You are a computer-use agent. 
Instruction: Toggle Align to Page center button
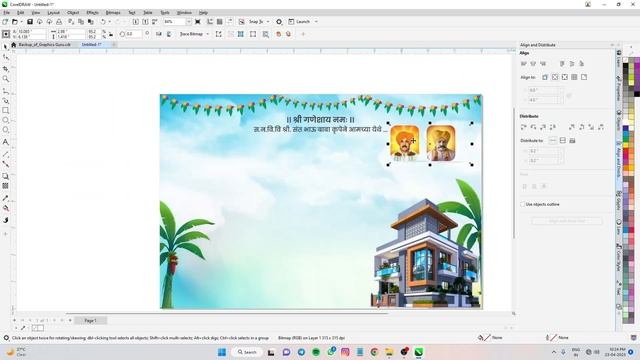(x=564, y=77)
